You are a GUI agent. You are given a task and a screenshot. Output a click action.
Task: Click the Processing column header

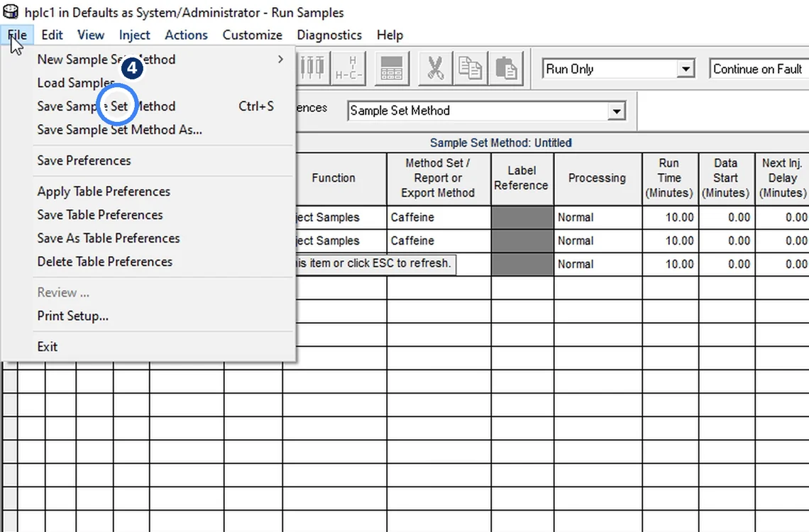point(598,178)
